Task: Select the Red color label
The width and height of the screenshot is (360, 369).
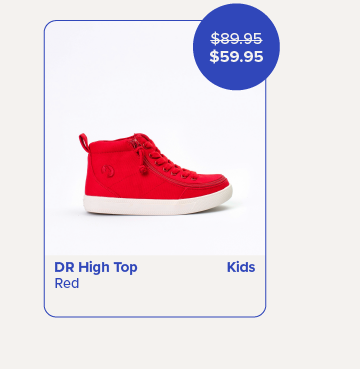Action: 67,283
